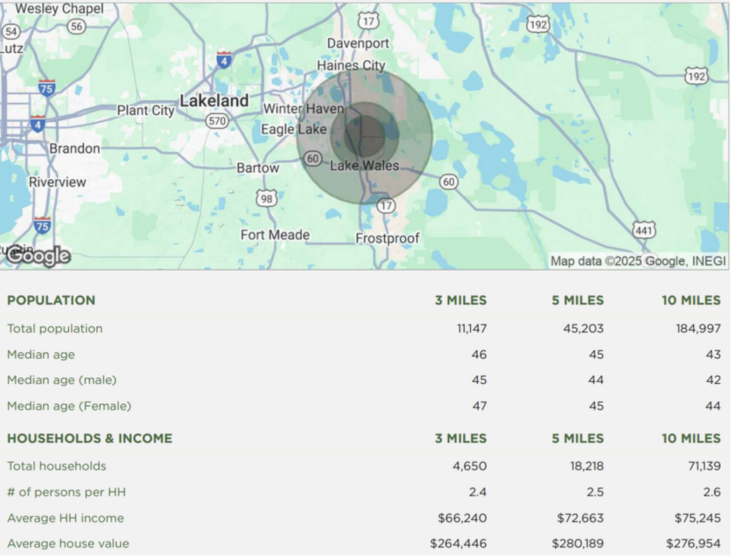Click the Bartow map label
The image size is (734, 560).
tap(258, 168)
